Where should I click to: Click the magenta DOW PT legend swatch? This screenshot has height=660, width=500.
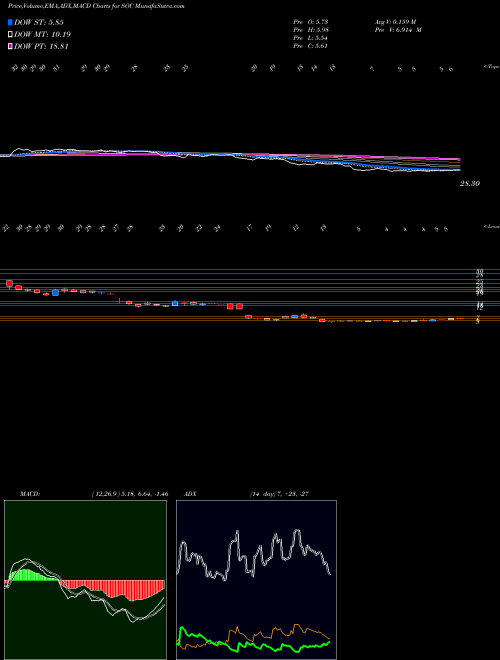click(11, 46)
